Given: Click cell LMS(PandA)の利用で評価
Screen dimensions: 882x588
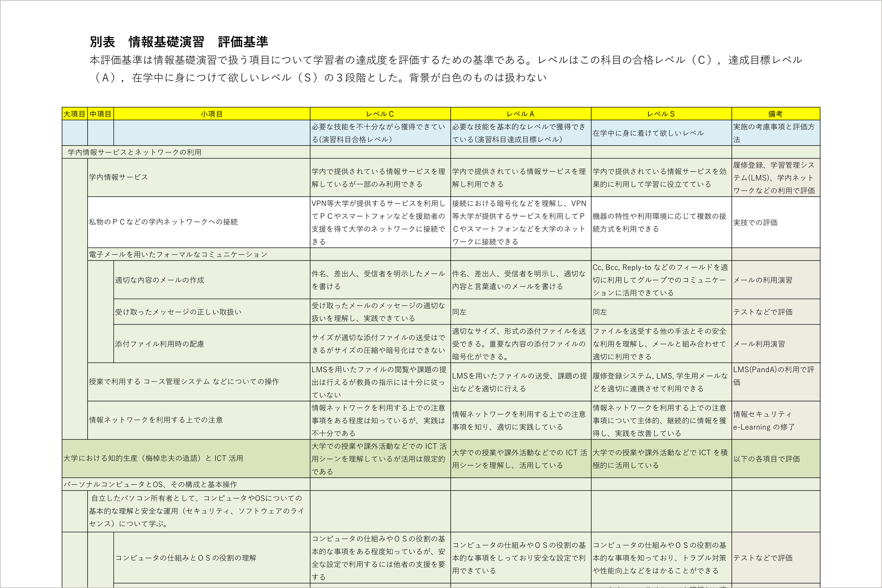Looking at the screenshot, I should (x=776, y=382).
